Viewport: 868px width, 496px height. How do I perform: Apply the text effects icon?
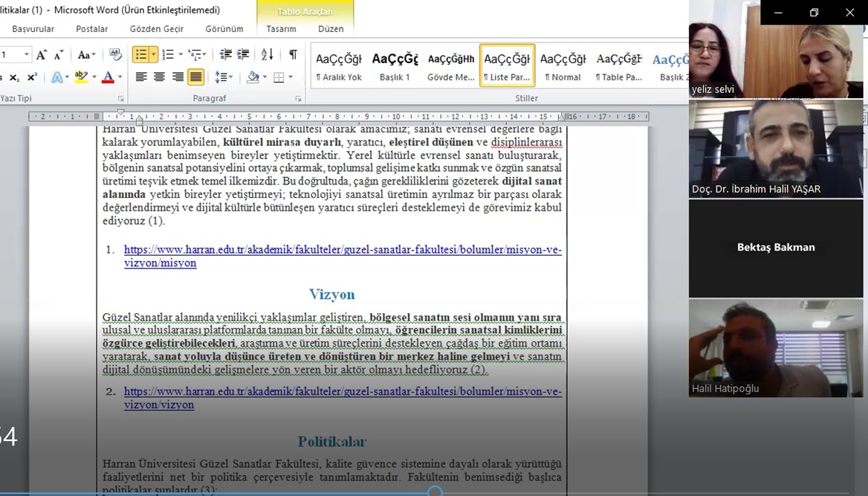point(57,77)
